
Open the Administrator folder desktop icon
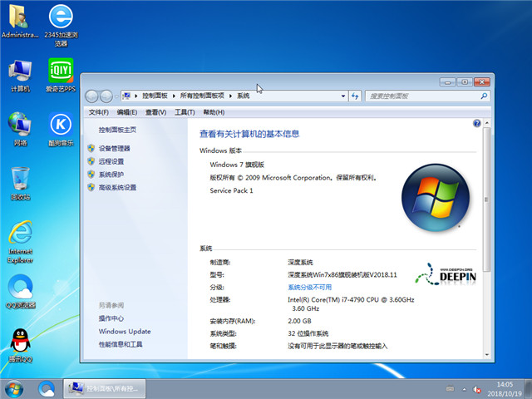[x=20, y=21]
